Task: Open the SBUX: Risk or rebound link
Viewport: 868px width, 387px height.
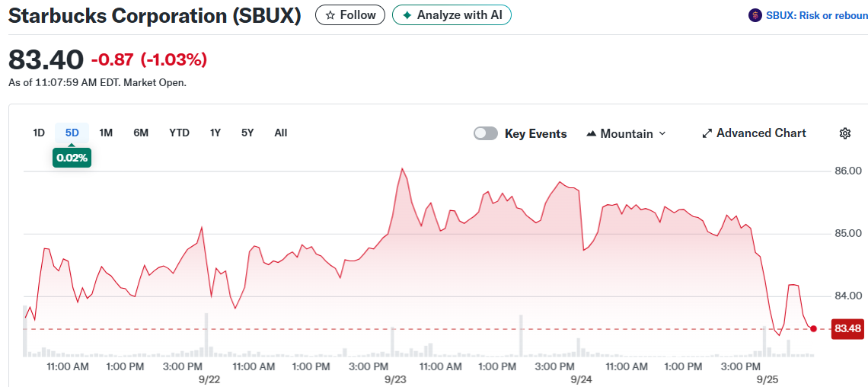Action: (x=816, y=15)
